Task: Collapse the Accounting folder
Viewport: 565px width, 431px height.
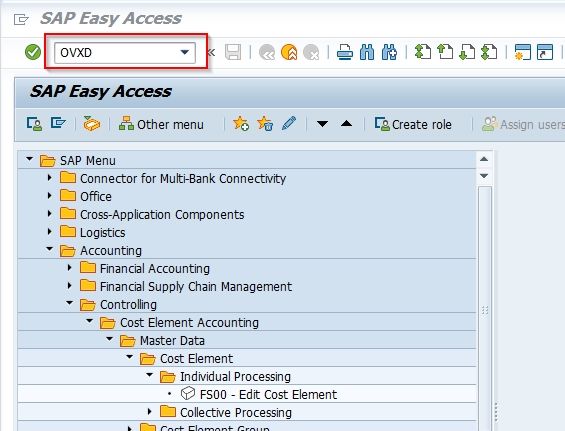Action: click(50, 249)
